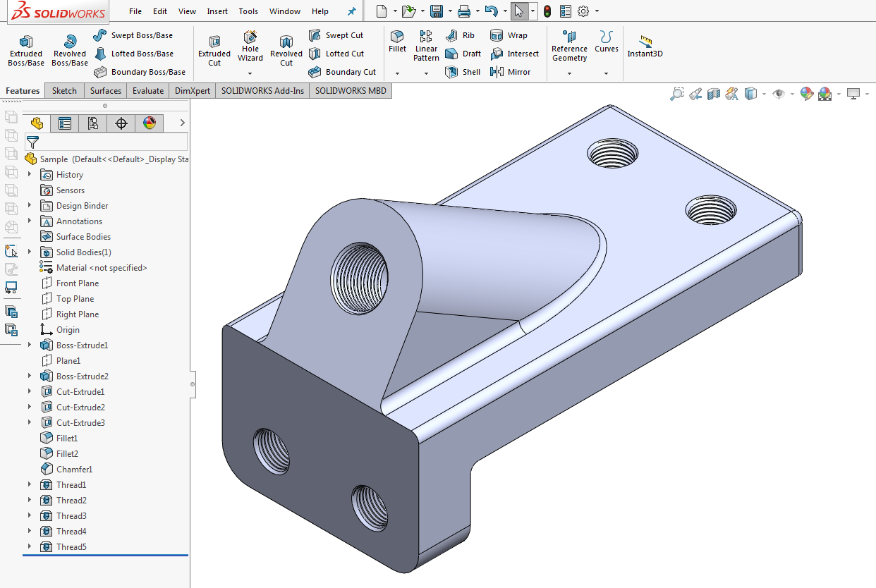Image resolution: width=876 pixels, height=588 pixels.
Task: Click the rollback bar below Thread5
Action: click(x=106, y=556)
